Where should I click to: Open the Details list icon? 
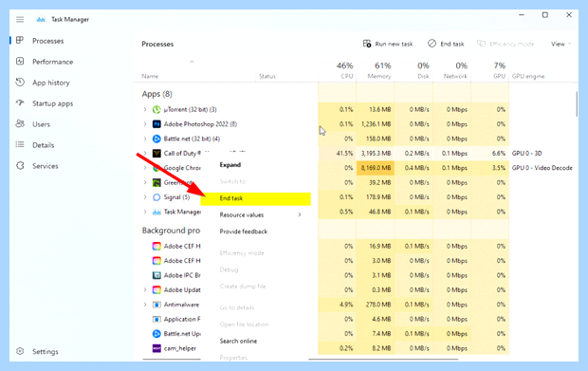(20, 144)
